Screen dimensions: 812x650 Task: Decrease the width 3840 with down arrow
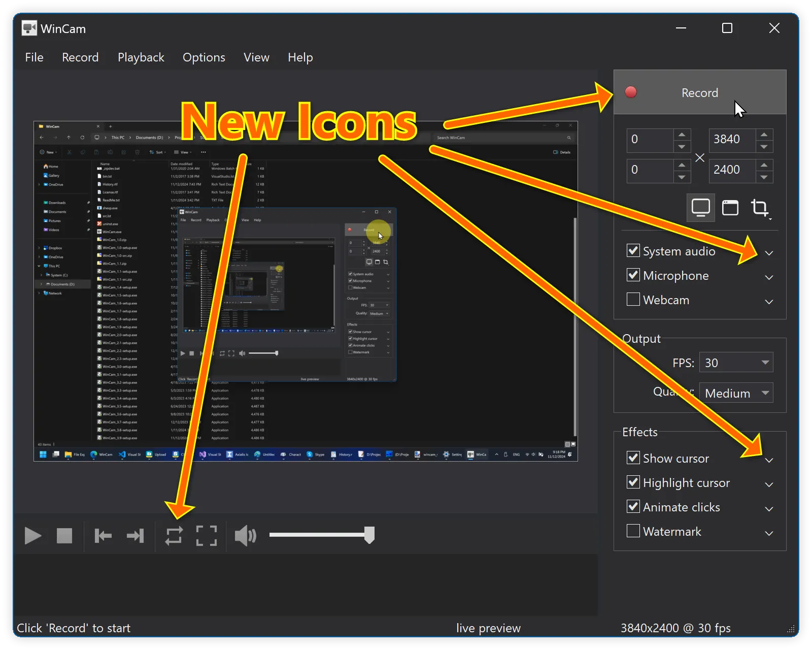pos(764,147)
